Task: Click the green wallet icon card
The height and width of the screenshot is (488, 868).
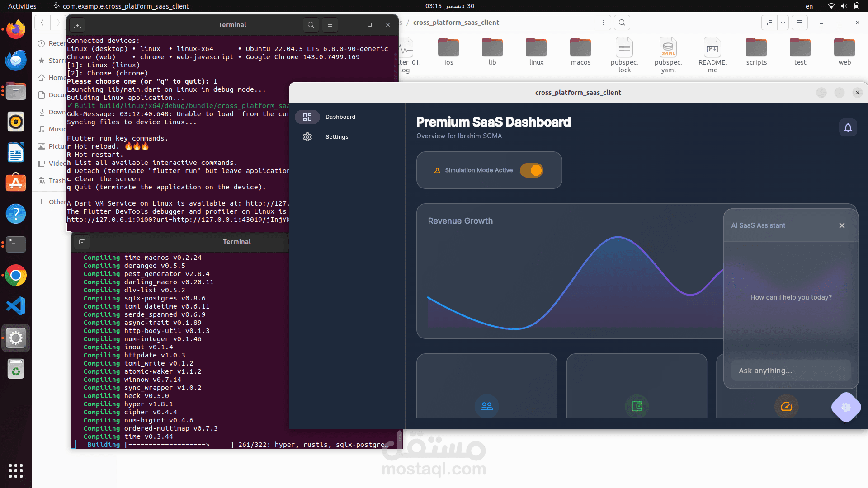Action: tap(637, 406)
